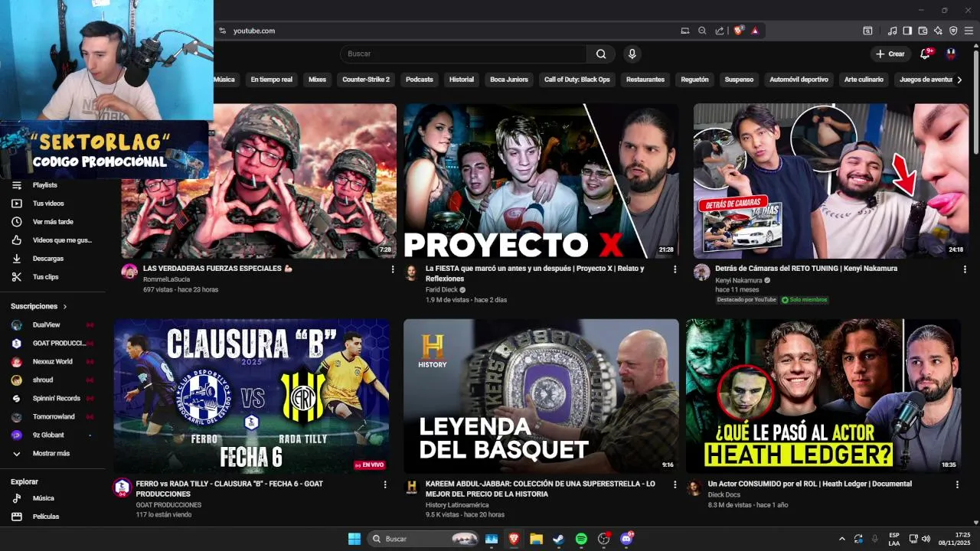Click the Windows taskbar Buscar box
The image size is (980, 551).
tap(424, 539)
